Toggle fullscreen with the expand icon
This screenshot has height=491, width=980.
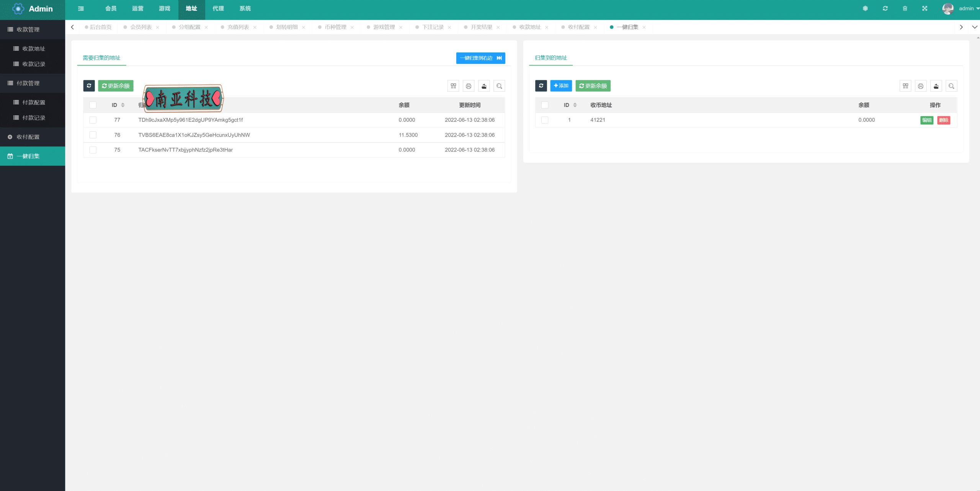pyautogui.click(x=925, y=8)
